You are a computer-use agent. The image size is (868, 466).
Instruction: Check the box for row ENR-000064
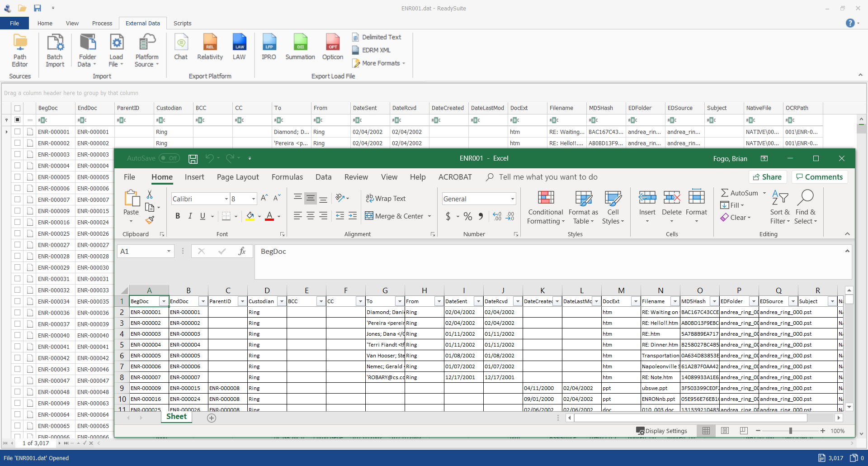pos(17,414)
